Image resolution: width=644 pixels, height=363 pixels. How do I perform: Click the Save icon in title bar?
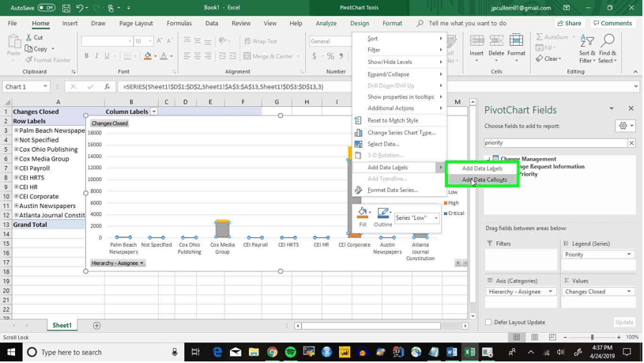66,8
